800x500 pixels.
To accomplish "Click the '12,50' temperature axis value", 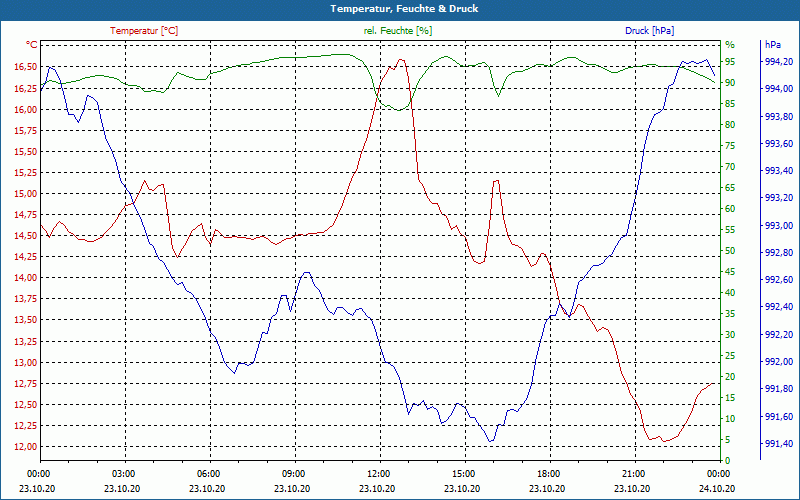I will [x=24, y=405].
